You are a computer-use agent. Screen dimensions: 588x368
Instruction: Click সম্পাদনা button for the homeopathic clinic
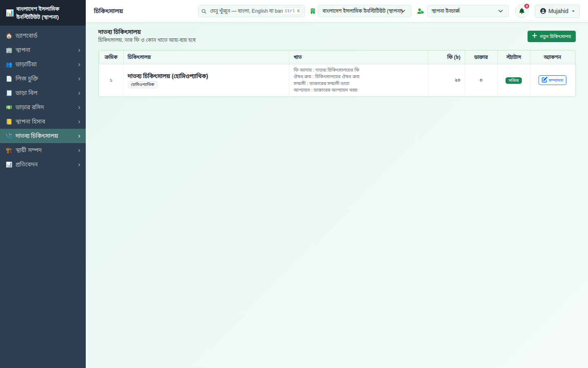click(x=552, y=80)
